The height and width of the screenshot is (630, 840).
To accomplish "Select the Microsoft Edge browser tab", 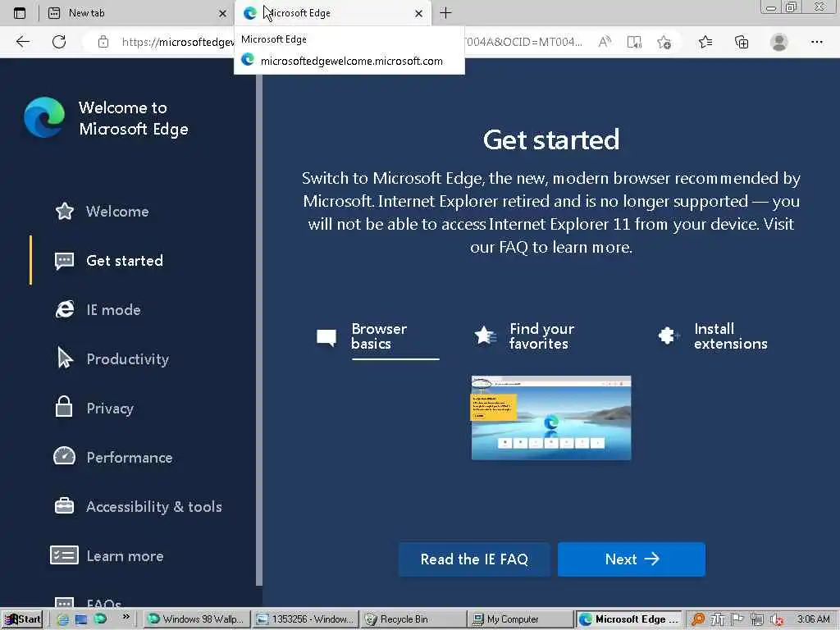I will pyautogui.click(x=332, y=13).
